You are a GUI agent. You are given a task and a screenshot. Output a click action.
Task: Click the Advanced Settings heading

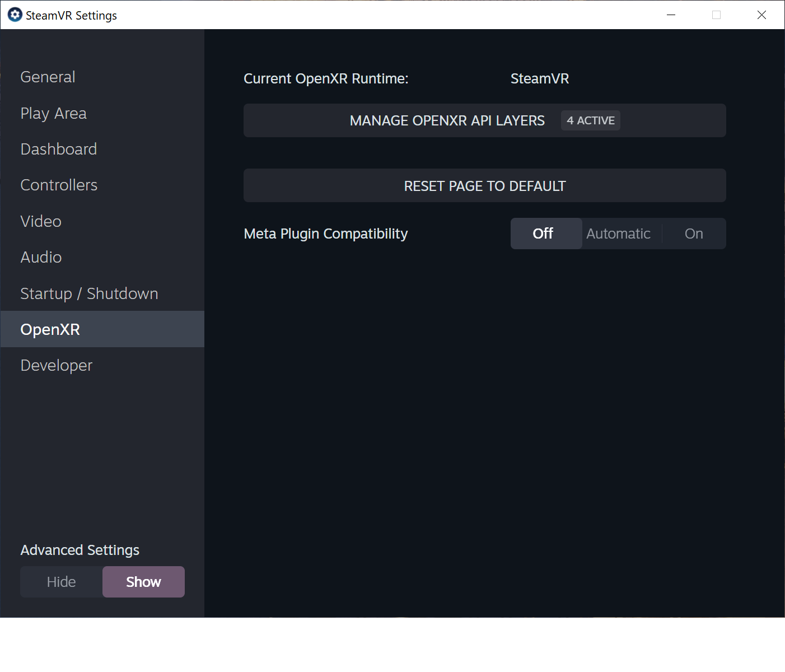80,550
